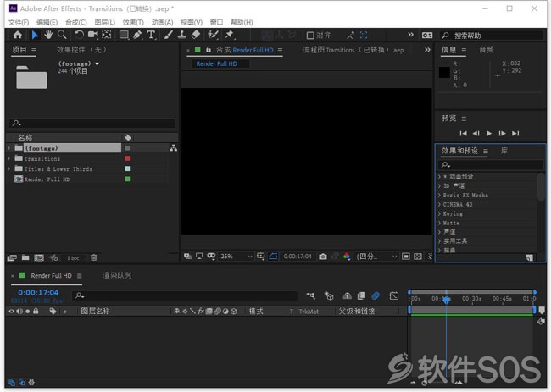The width and height of the screenshot is (551, 392).
Task: Click the show channel RGB icon
Action: click(347, 257)
